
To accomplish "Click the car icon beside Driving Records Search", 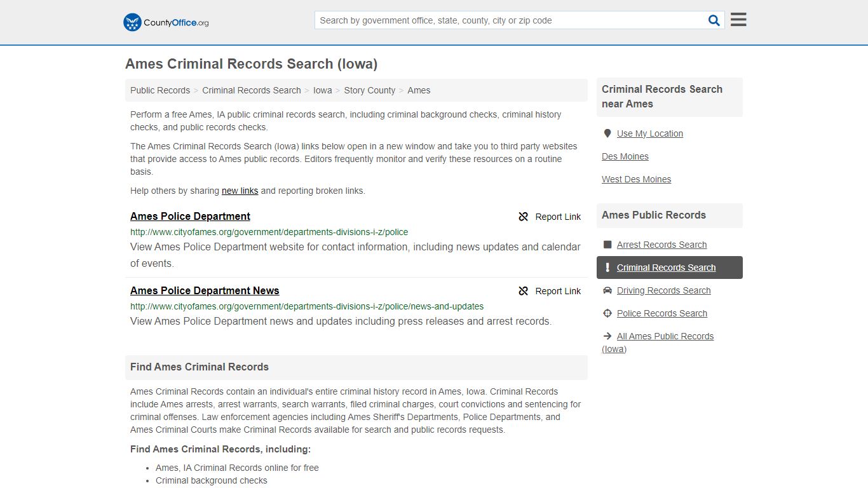I will [607, 290].
